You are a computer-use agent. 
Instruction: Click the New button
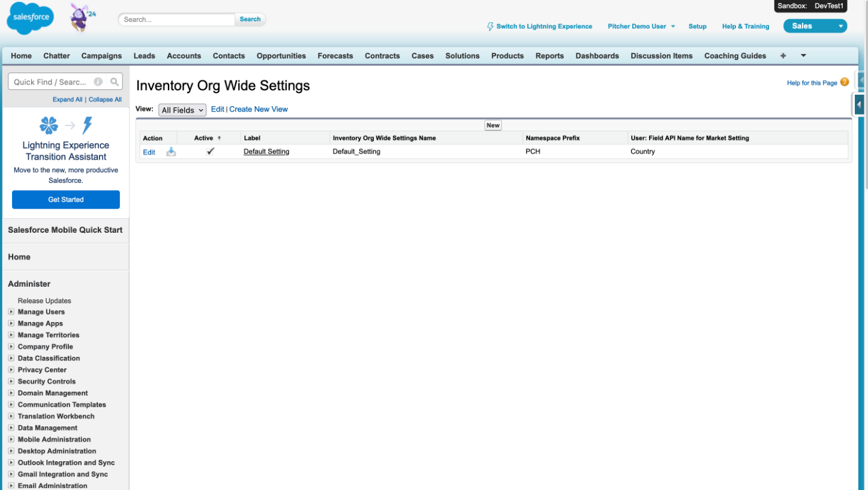point(492,125)
